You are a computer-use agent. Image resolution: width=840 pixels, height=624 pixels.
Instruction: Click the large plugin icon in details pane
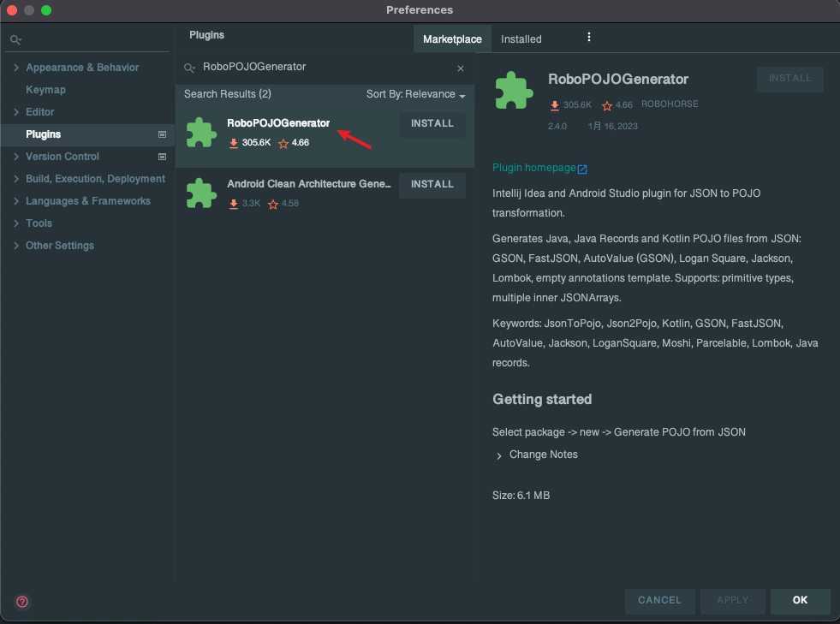point(514,90)
